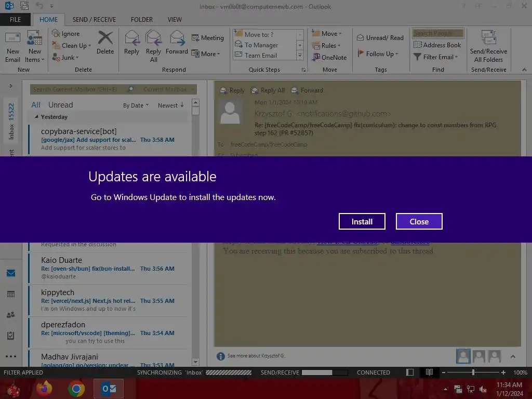
Task: Open the copybara-service[bot] email
Action: 109,139
